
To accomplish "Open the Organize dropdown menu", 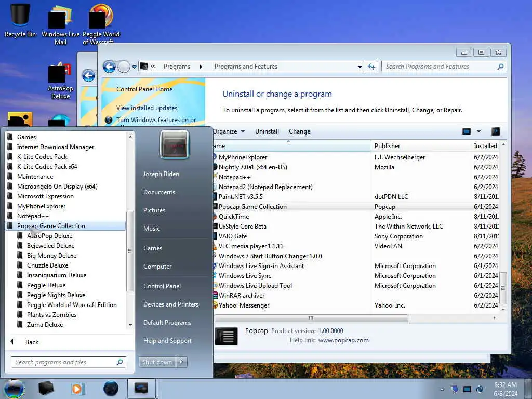I will 229,131.
